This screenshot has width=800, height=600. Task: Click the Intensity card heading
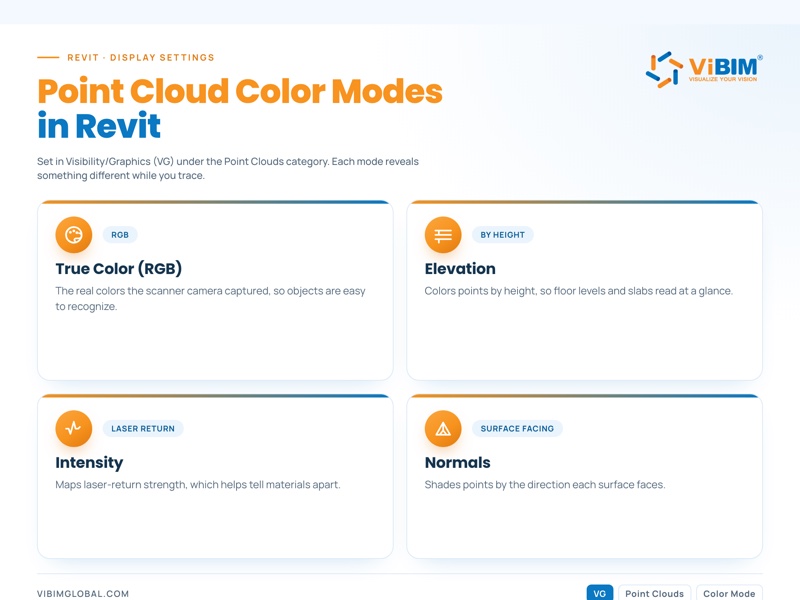tap(89, 462)
